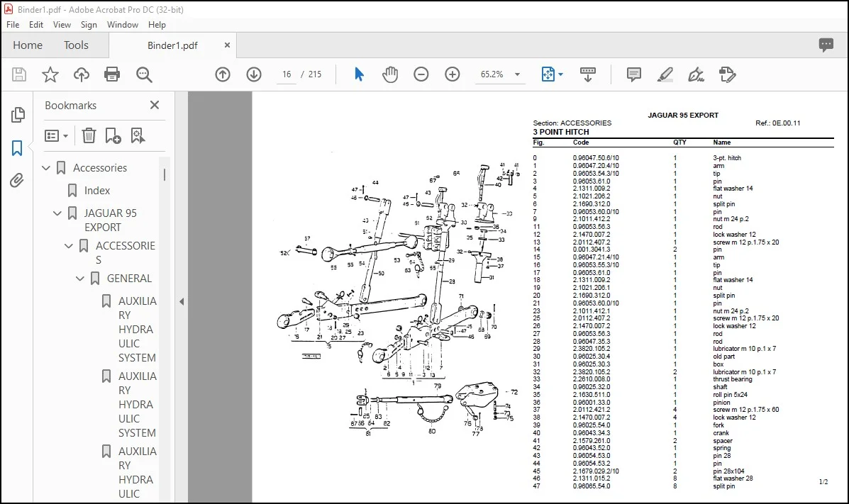
Task: Go to next page arrow
Action: [x=254, y=74]
